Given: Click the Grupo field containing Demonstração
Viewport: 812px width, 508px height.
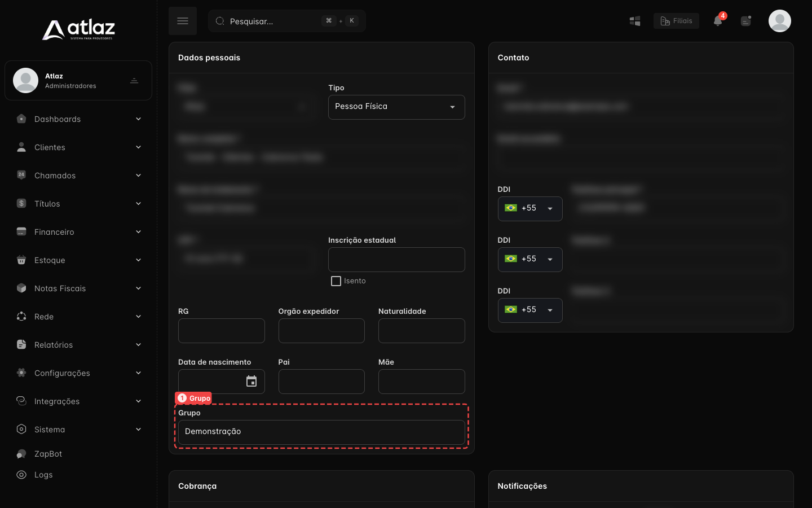Looking at the screenshot, I should click(321, 432).
